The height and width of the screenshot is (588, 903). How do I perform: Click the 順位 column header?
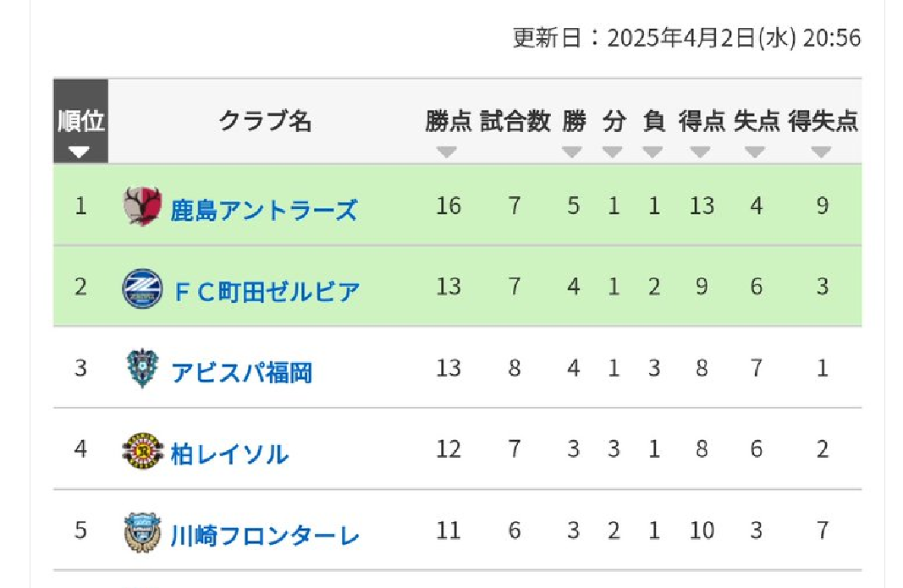80,122
